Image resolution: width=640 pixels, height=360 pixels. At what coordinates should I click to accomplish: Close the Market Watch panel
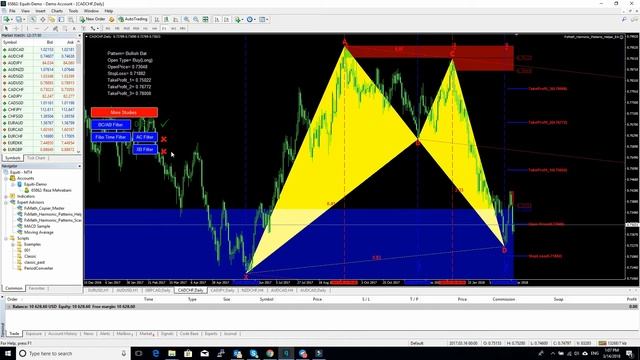click(79, 36)
